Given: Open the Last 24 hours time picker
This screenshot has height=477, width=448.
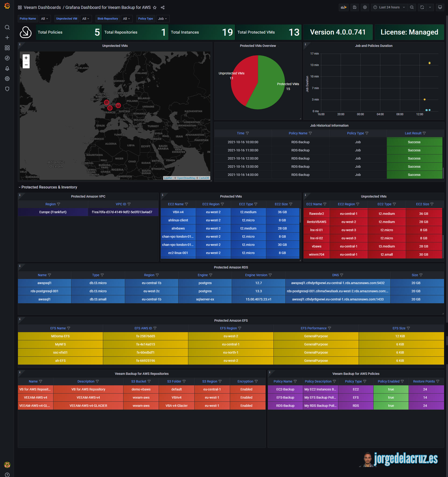Looking at the screenshot, I should coord(389,7).
